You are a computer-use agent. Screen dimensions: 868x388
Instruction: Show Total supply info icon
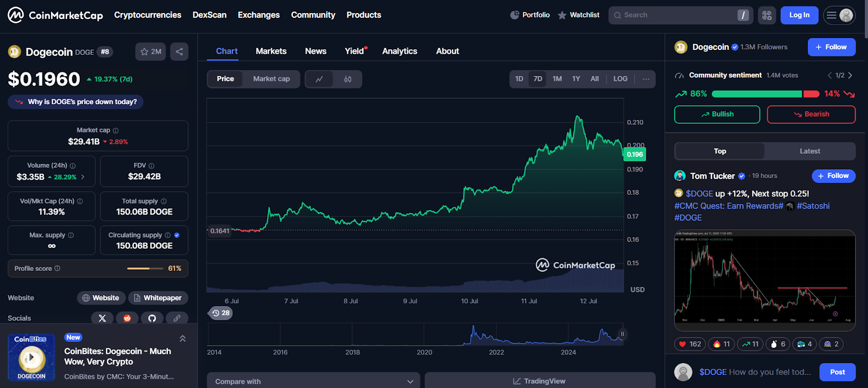(164, 201)
